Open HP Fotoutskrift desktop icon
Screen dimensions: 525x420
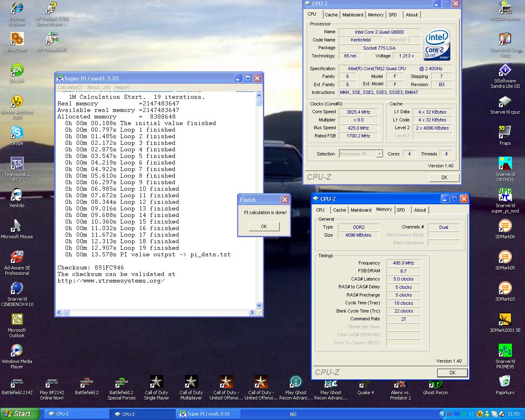52,42
